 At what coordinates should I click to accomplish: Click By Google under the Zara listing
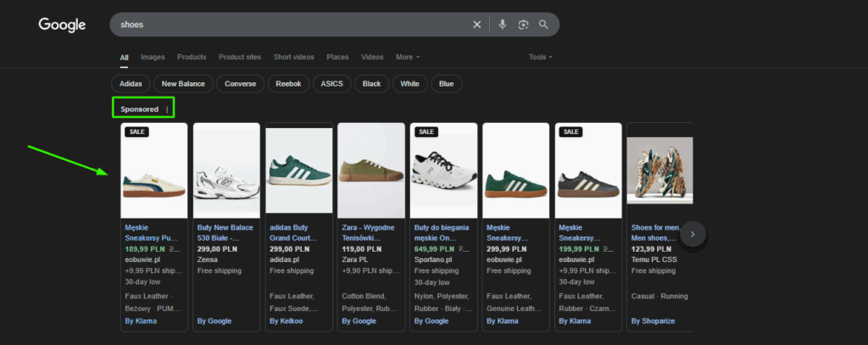pyautogui.click(x=359, y=321)
